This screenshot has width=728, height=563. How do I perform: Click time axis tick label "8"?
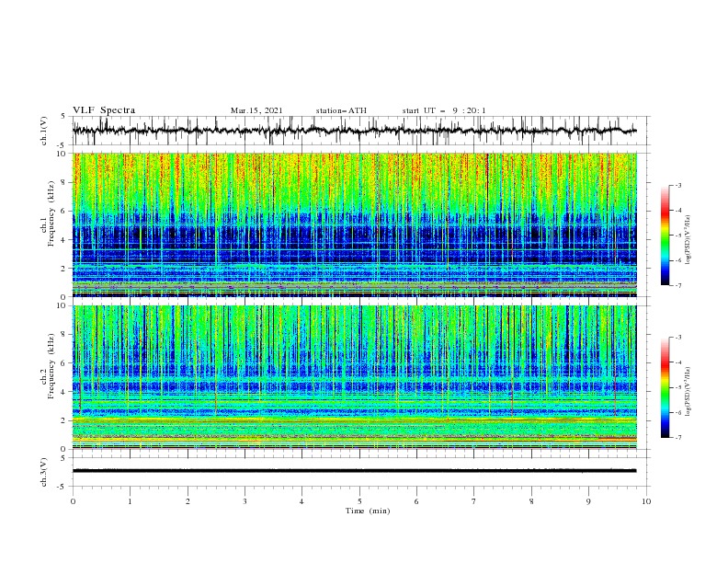[531, 501]
